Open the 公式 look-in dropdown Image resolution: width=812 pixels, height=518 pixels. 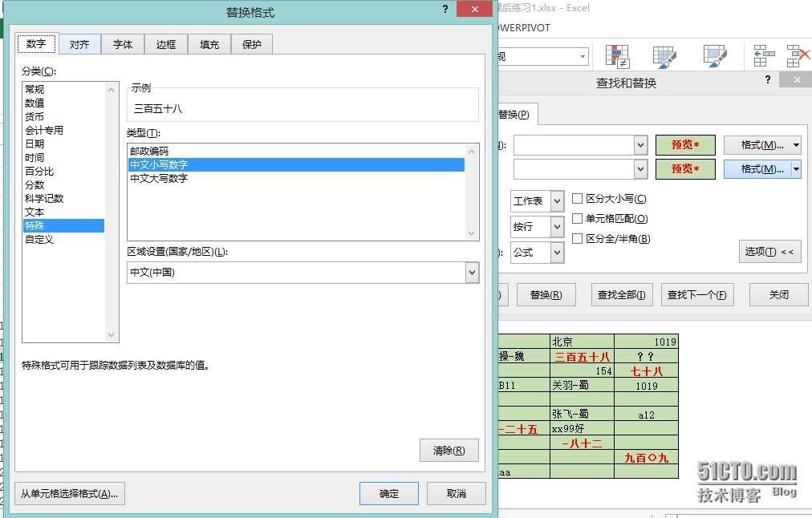(x=557, y=253)
